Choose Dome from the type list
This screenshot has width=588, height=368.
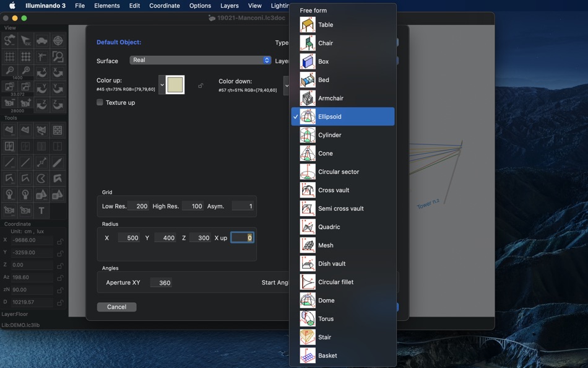click(343, 300)
